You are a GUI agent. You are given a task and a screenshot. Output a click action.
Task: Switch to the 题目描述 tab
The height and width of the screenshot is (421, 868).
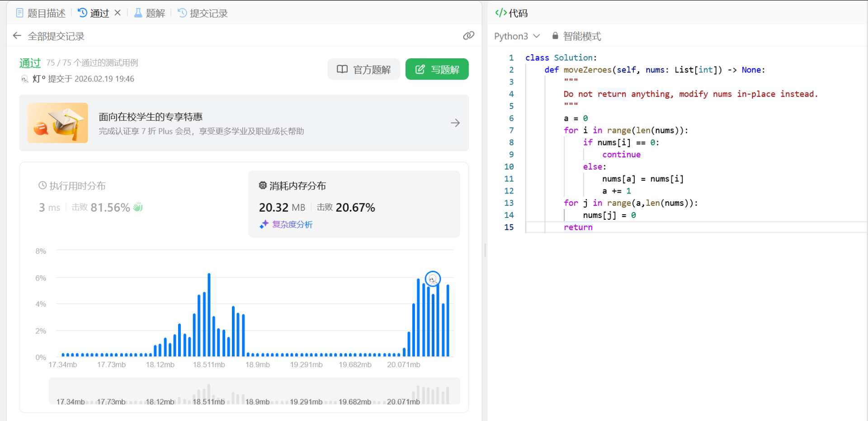pos(41,13)
